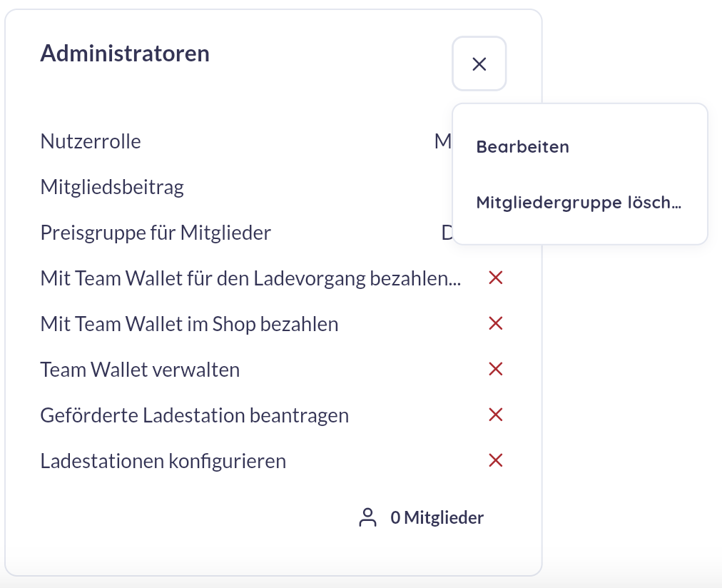The width and height of the screenshot is (722, 588).
Task: Click Geförderte Ladestation beantragen text
Action: point(194,415)
